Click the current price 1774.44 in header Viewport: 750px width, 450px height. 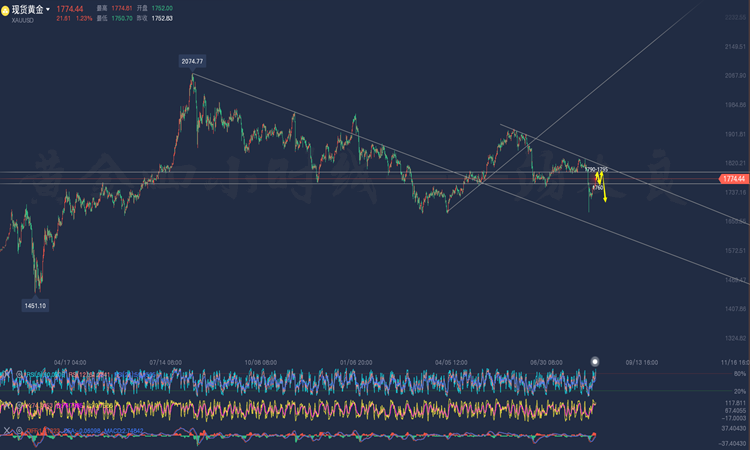coord(70,9)
